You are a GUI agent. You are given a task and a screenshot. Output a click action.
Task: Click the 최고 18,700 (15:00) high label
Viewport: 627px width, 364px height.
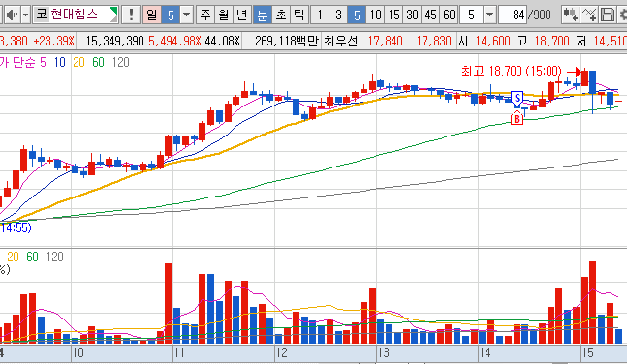coord(512,71)
